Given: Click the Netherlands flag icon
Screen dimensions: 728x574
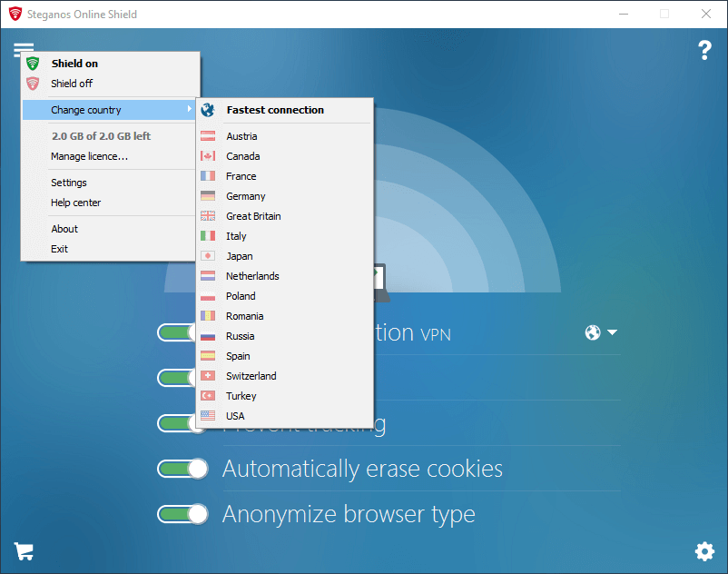Looking at the screenshot, I should tap(208, 276).
